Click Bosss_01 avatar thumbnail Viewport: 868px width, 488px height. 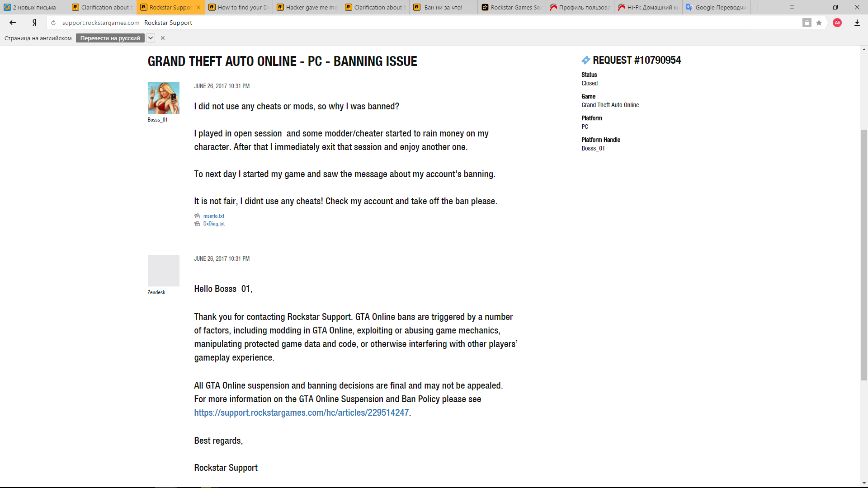[x=163, y=98]
